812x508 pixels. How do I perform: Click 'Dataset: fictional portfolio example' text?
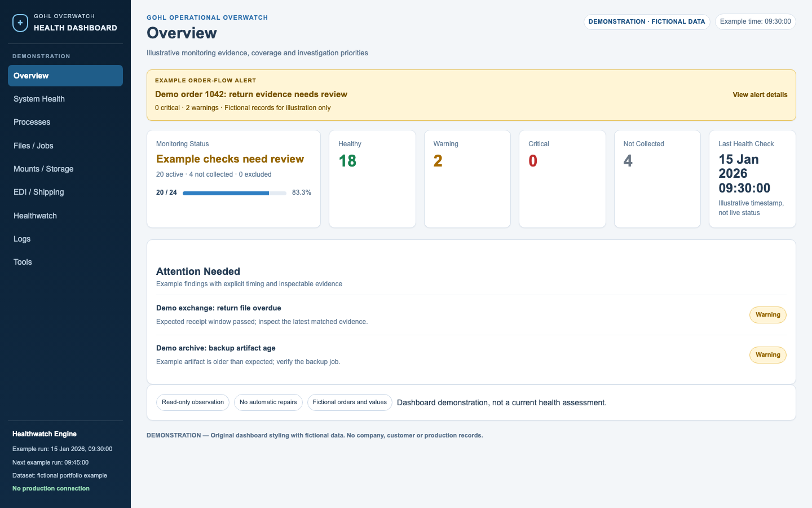[60, 475]
